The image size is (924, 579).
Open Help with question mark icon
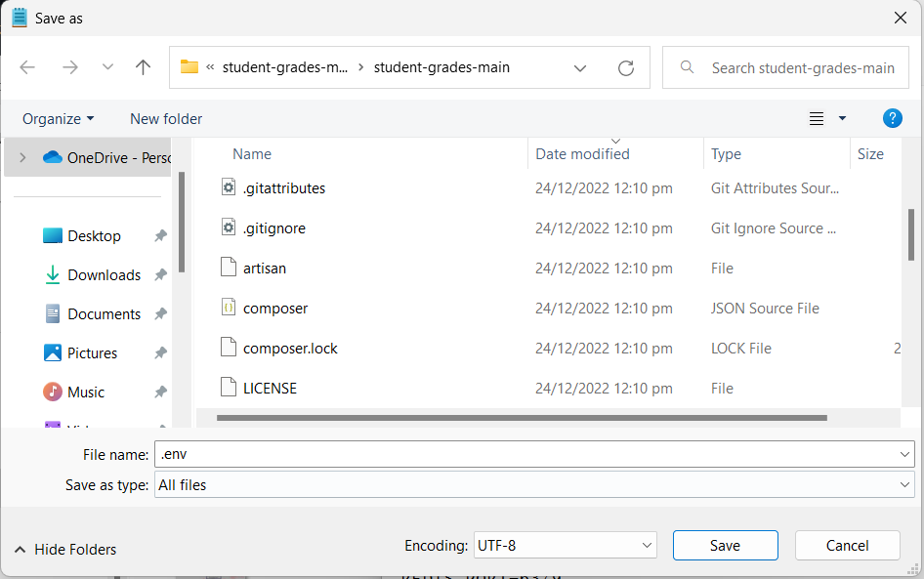tap(892, 118)
